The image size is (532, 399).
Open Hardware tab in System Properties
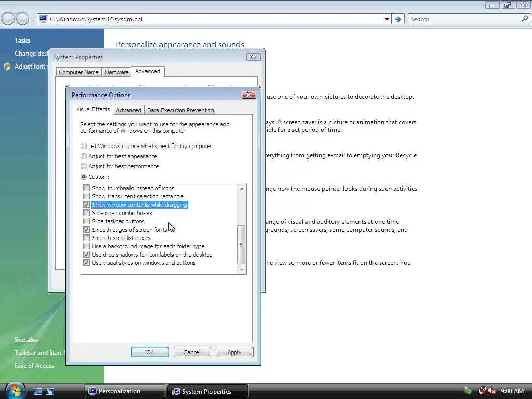[117, 72]
